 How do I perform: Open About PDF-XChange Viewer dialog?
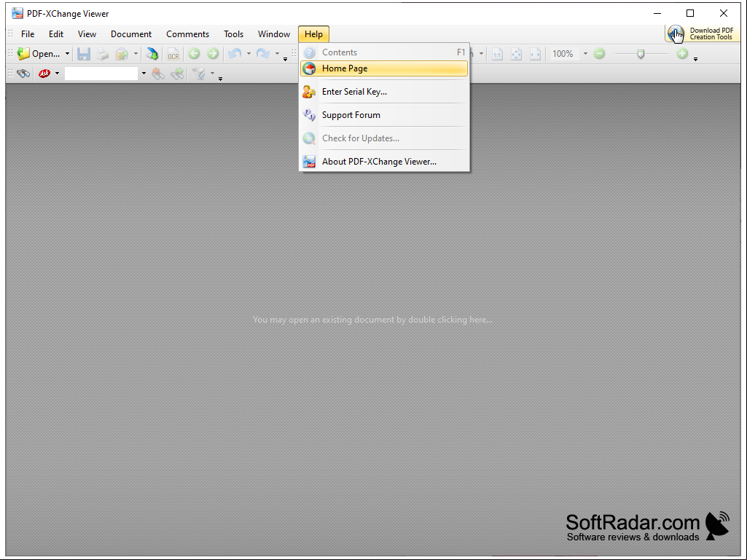click(384, 162)
